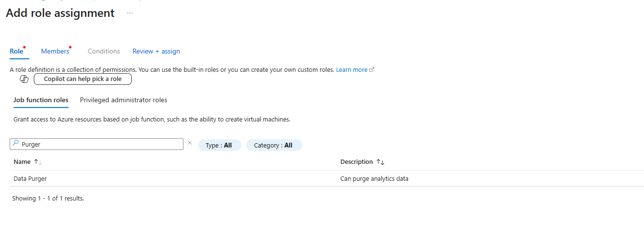Click into the role search field

pos(101,144)
